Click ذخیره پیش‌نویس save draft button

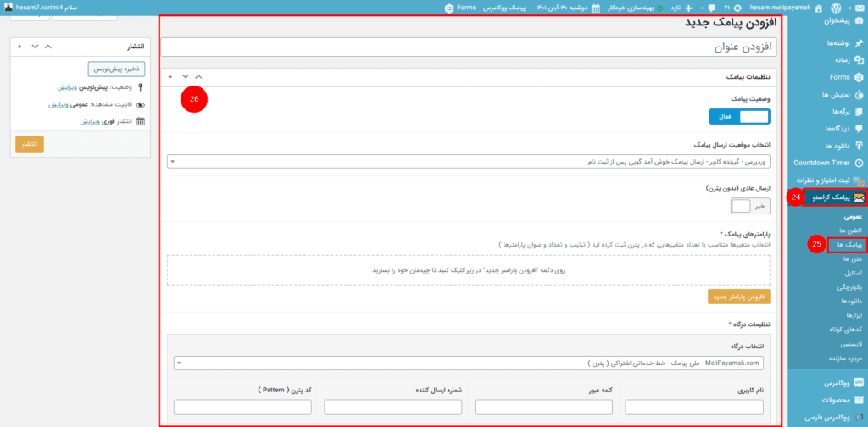[116, 69]
